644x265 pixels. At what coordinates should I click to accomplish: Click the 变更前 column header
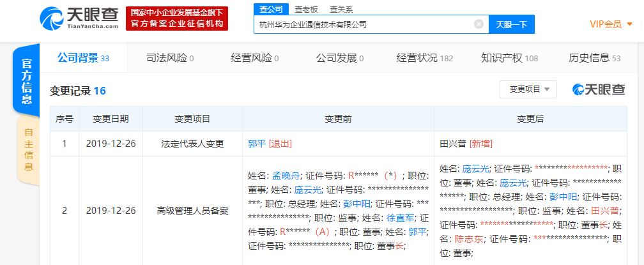(x=338, y=119)
